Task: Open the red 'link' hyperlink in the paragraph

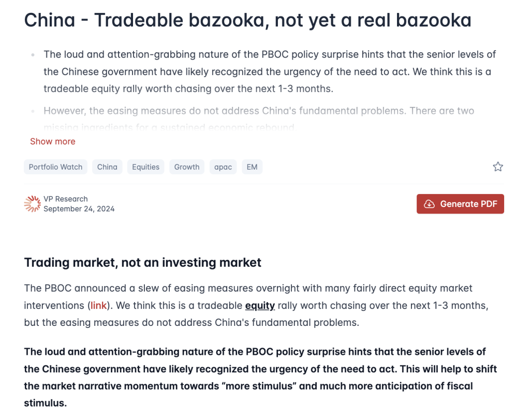Action: click(98, 306)
